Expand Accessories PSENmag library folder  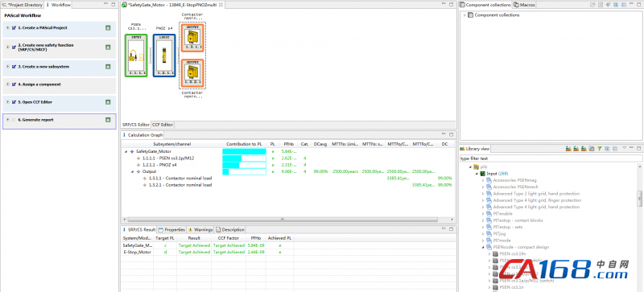click(483, 180)
